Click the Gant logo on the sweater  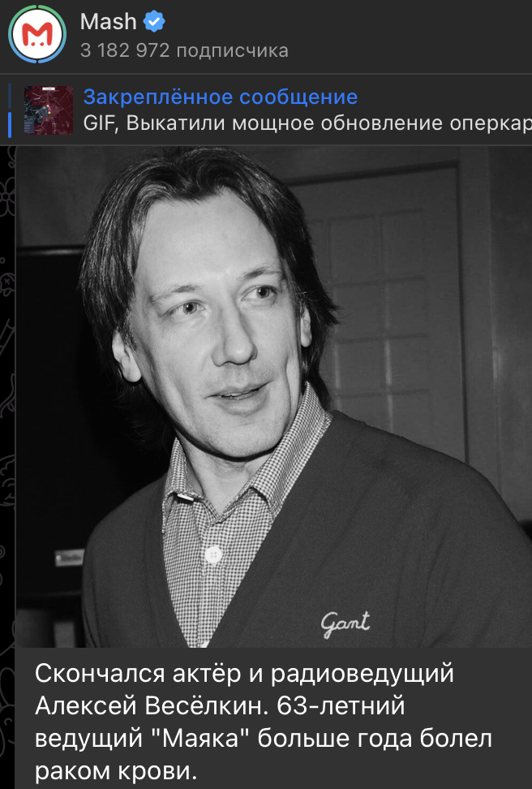[345, 623]
